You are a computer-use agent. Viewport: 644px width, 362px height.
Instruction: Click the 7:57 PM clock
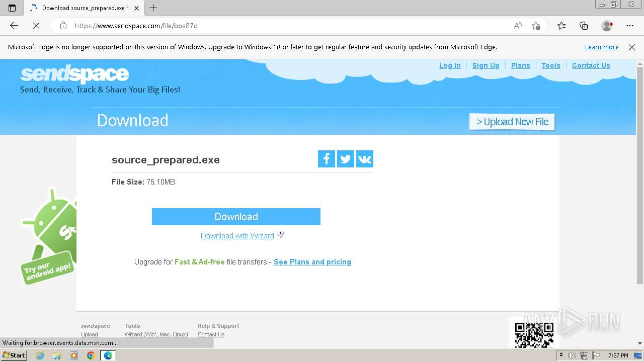(618, 355)
